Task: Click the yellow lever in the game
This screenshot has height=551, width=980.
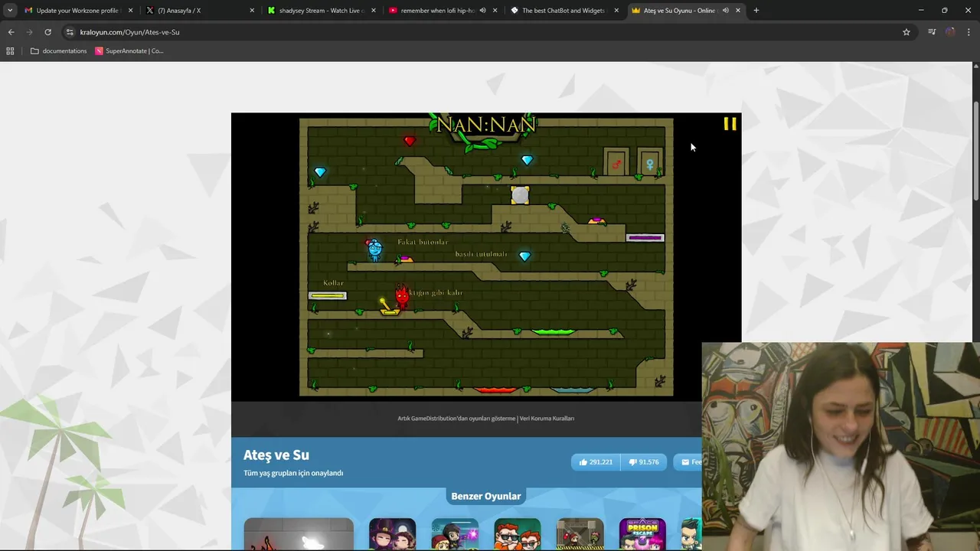Action: click(x=387, y=307)
